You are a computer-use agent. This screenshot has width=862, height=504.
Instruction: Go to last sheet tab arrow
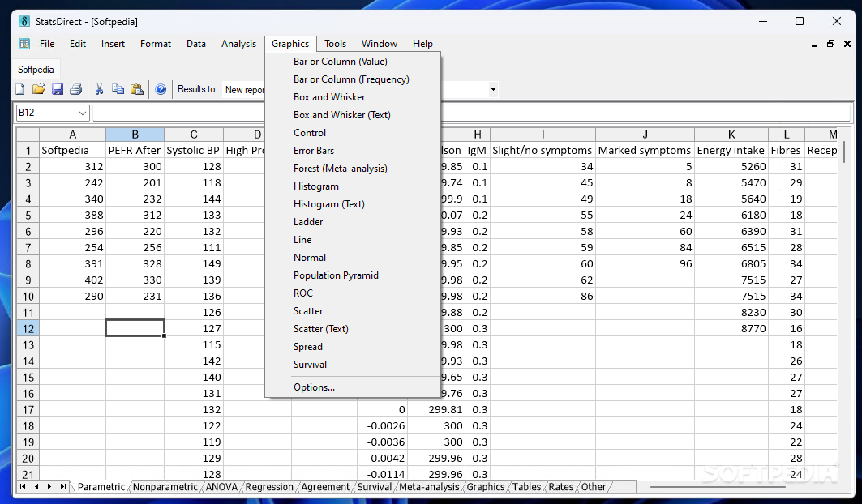click(x=62, y=486)
